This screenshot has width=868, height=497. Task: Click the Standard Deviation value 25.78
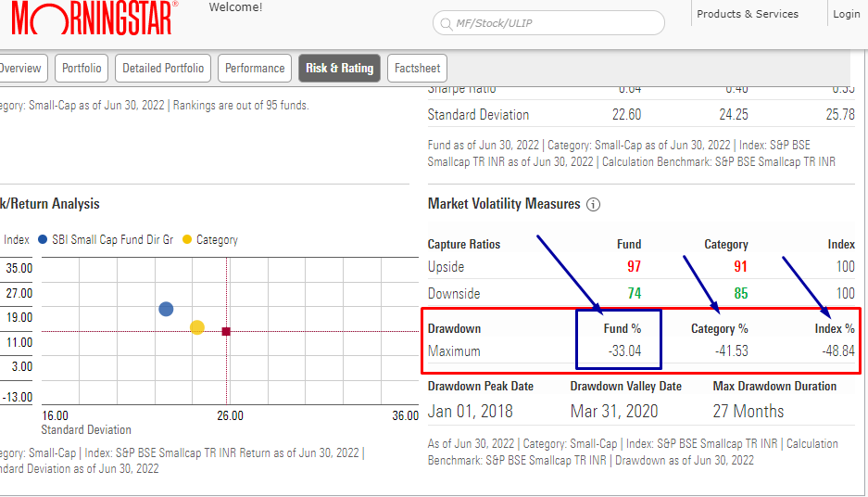(x=840, y=115)
